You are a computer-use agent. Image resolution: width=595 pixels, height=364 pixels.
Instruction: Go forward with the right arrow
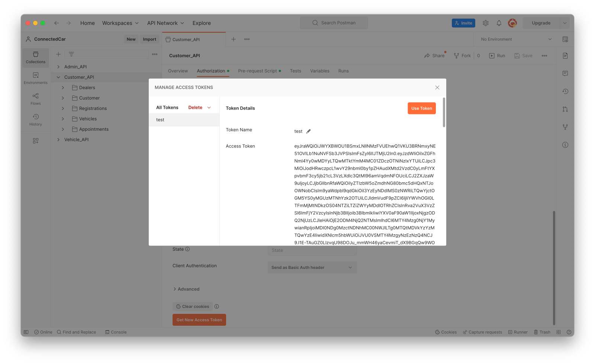point(68,23)
